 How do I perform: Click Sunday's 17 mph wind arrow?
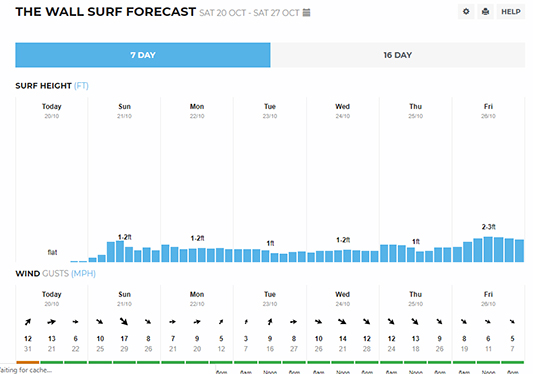pos(124,321)
